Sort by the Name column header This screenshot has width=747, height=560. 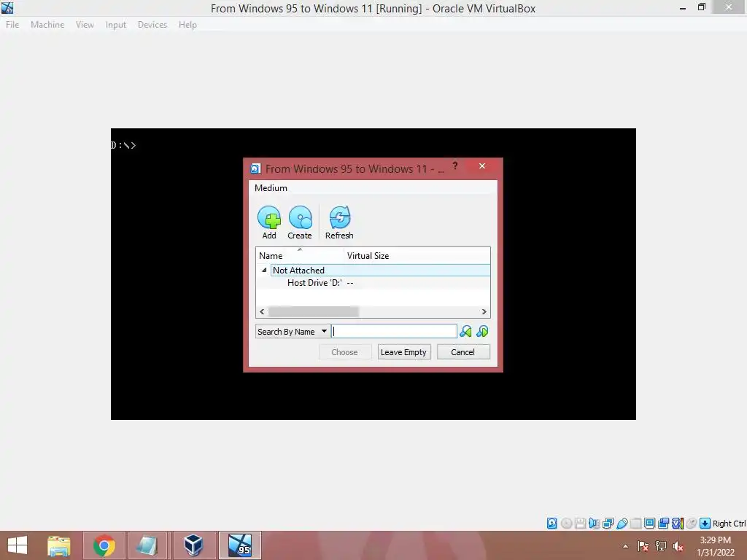300,256
